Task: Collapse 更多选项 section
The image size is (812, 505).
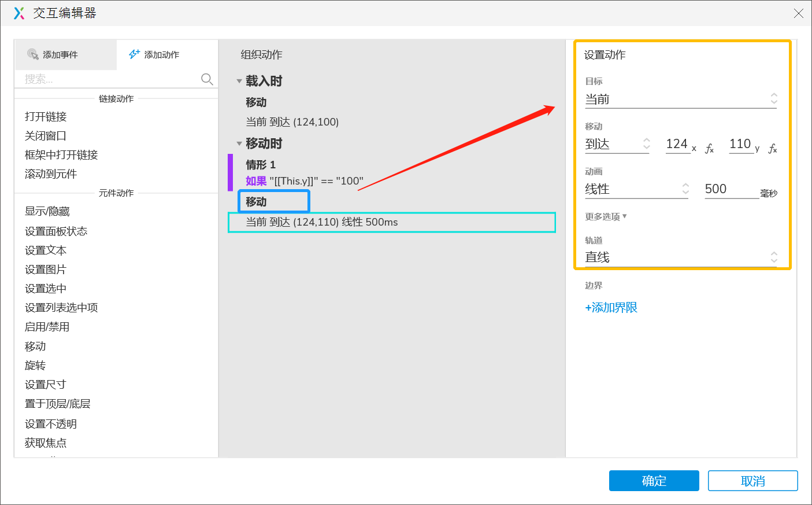Action: [x=606, y=217]
